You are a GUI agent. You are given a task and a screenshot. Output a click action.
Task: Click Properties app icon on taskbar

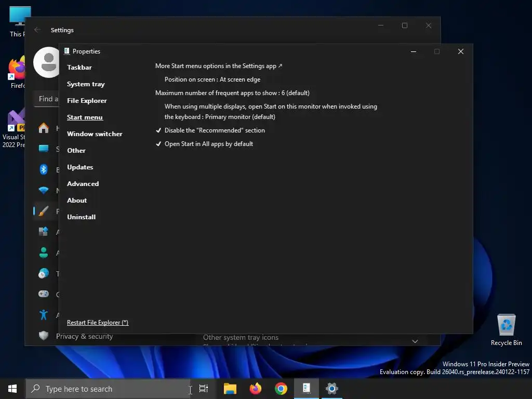coord(307,389)
